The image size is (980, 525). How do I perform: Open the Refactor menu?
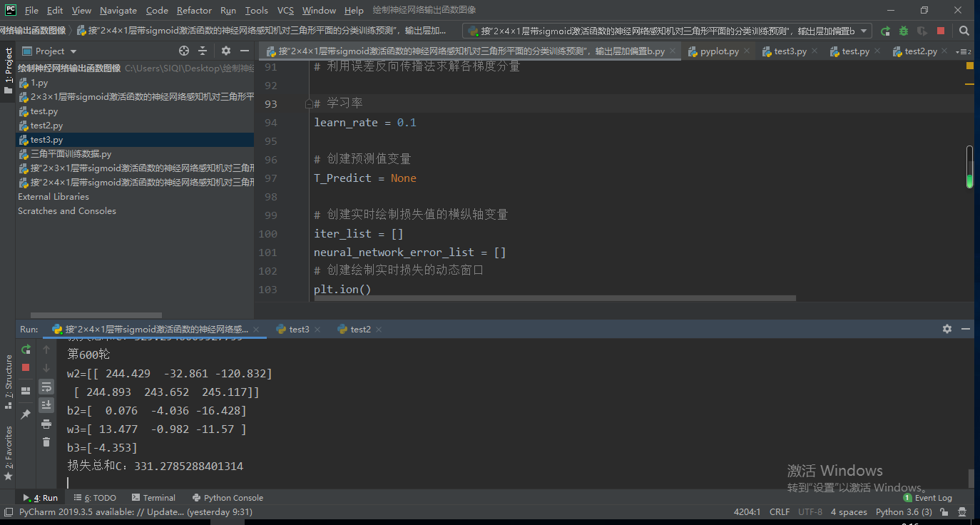click(194, 11)
